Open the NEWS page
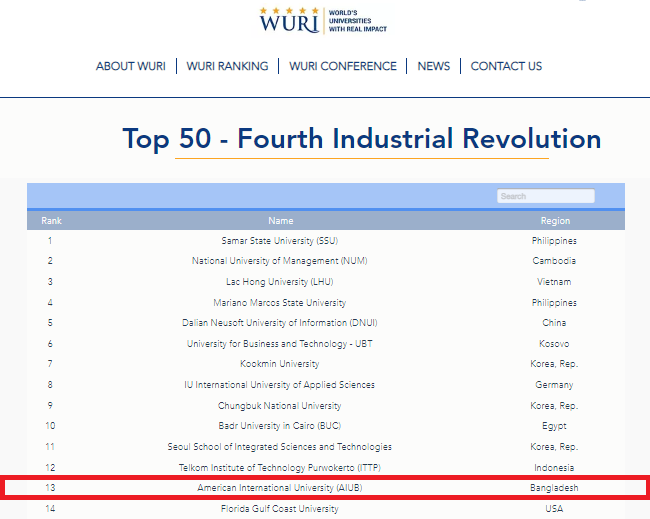Screen dimensions: 650x519 pyautogui.click(x=433, y=66)
